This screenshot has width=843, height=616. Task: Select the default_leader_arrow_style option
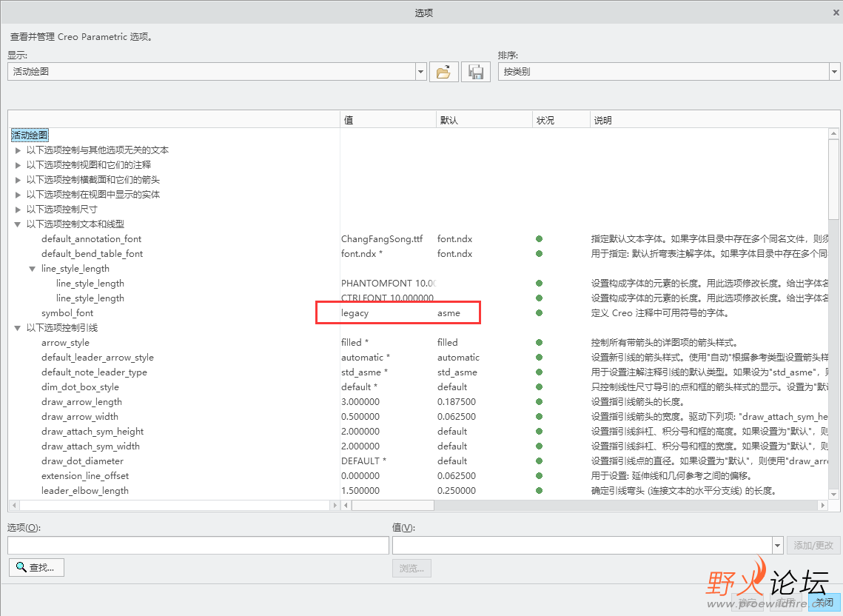coord(97,358)
